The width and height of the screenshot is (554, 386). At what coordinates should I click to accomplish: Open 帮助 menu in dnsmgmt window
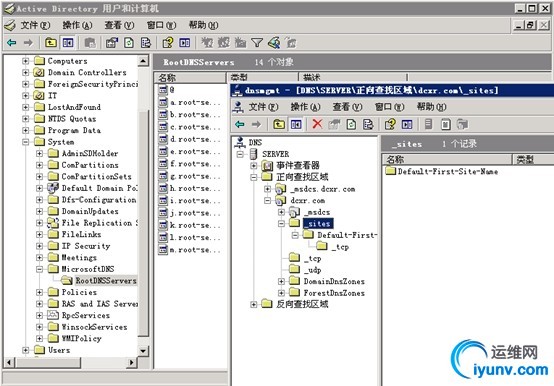(x=431, y=107)
